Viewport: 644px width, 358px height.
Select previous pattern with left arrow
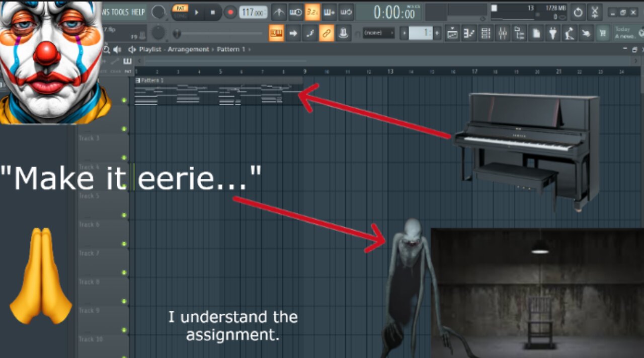404,33
